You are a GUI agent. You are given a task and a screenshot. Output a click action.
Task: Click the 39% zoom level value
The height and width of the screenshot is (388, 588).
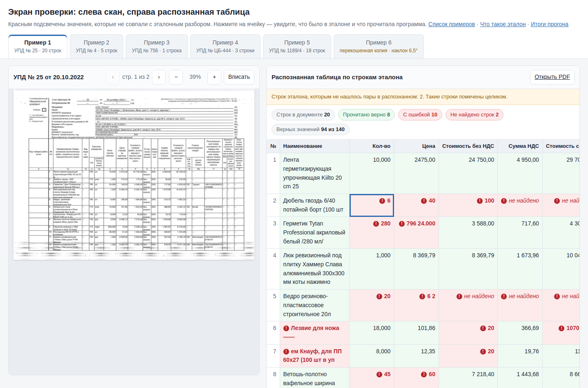(195, 77)
